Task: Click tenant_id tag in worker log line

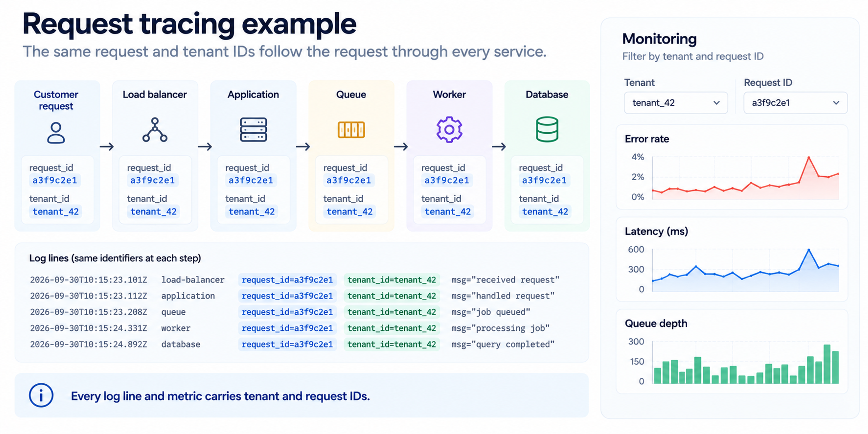Action: 392,328
